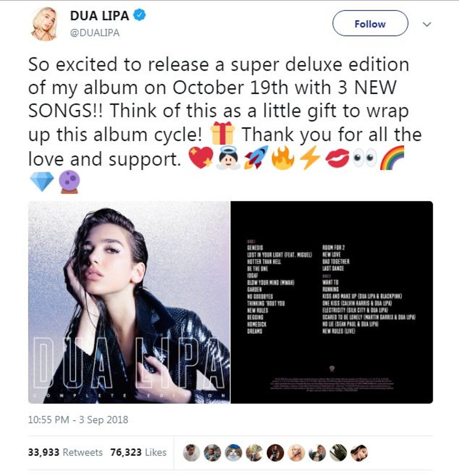Click the rainbow emoji
The width and height of the screenshot is (459, 476).
(x=393, y=158)
